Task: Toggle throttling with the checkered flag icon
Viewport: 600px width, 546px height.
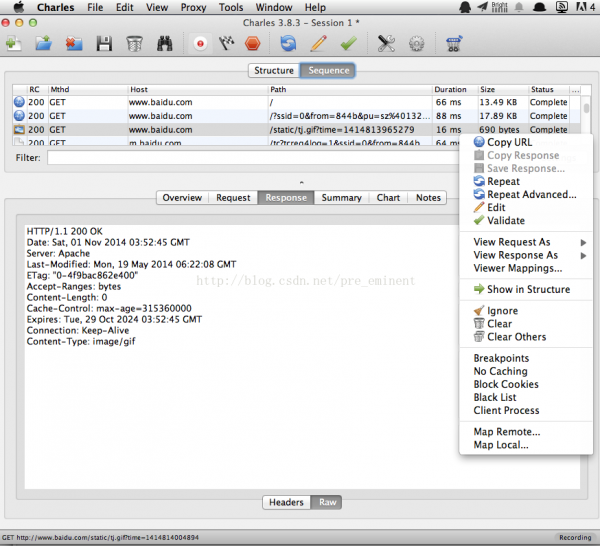Action: pyautogui.click(x=227, y=43)
